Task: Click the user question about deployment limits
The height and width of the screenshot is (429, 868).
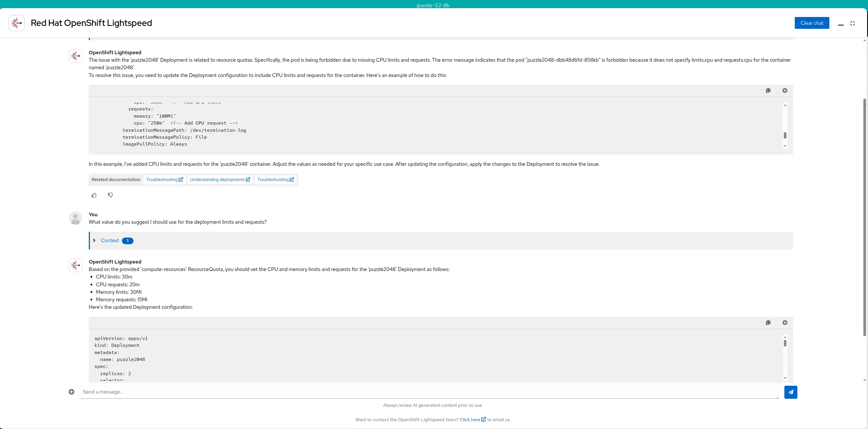Action: point(178,222)
